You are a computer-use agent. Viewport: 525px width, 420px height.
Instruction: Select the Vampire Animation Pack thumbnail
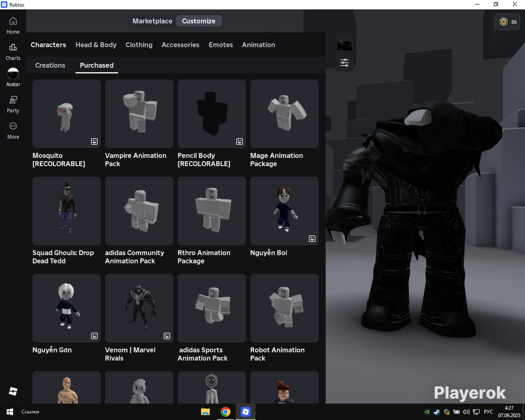point(139,113)
